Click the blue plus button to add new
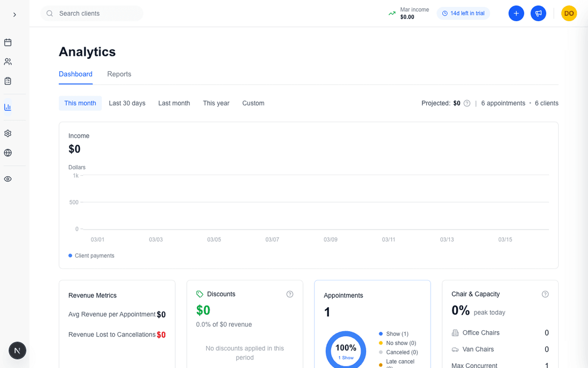 point(516,13)
